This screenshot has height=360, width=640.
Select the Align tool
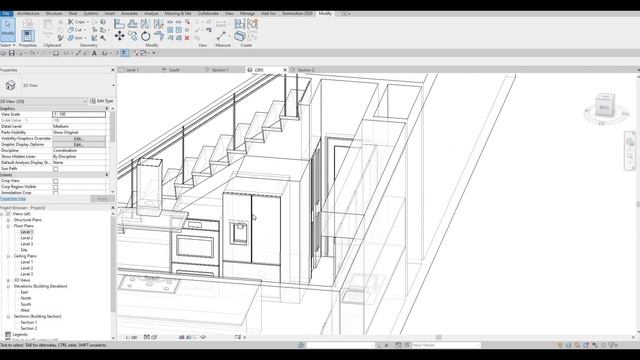(x=119, y=24)
